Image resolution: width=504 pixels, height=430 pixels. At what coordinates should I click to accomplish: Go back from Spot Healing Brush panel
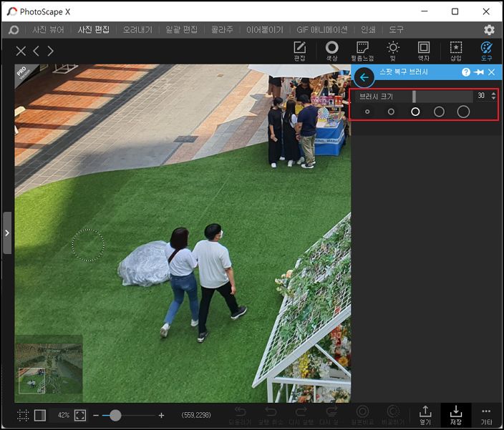tap(364, 77)
